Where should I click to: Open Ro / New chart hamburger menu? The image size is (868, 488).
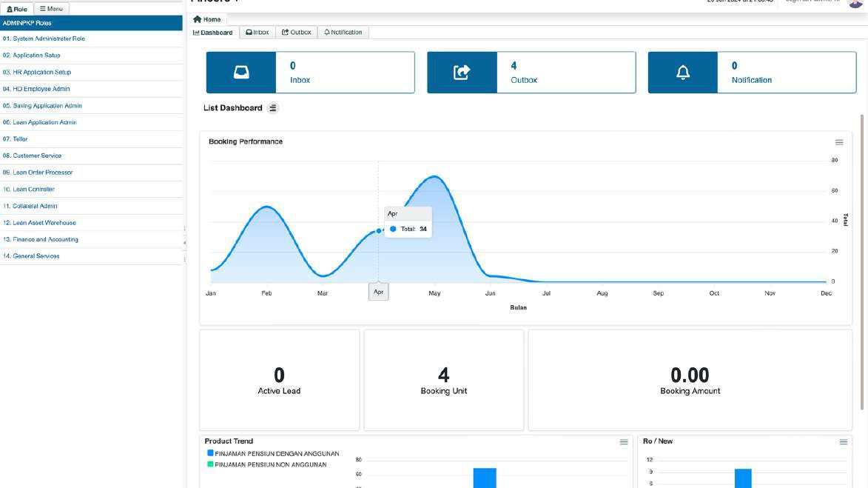[843, 442]
